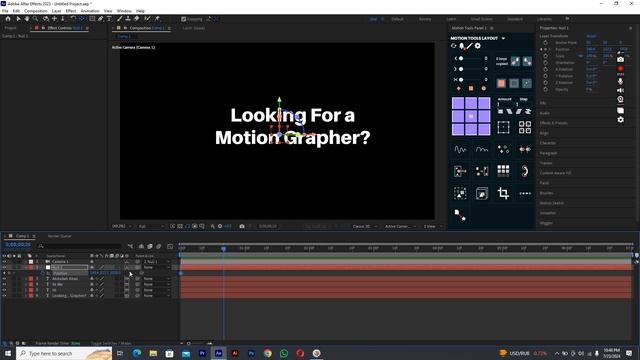Click the timeline layer search field

tap(81, 246)
